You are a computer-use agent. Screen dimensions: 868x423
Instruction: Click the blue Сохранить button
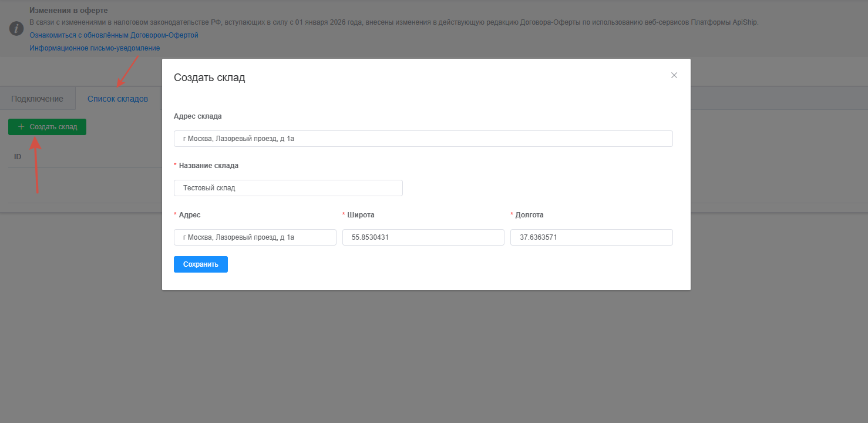click(200, 264)
